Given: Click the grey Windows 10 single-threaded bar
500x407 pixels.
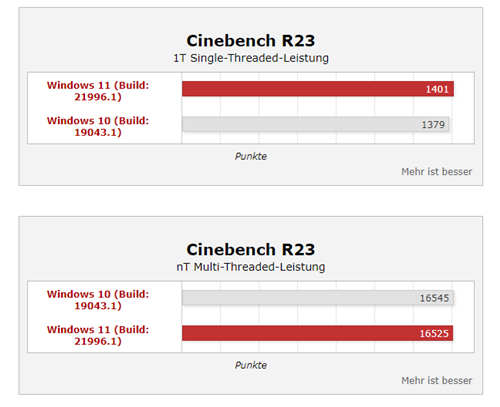Looking at the screenshot, I should click(315, 124).
